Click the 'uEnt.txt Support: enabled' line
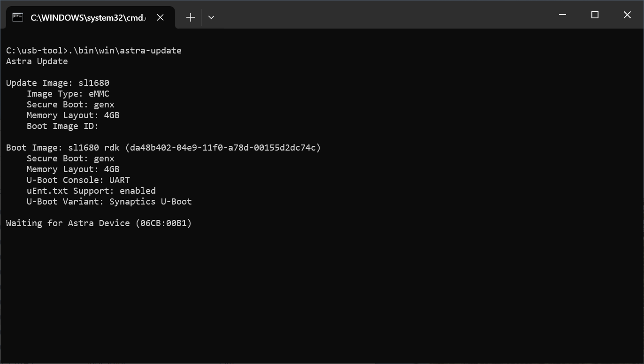This screenshot has width=644, height=364. pyautogui.click(x=91, y=191)
